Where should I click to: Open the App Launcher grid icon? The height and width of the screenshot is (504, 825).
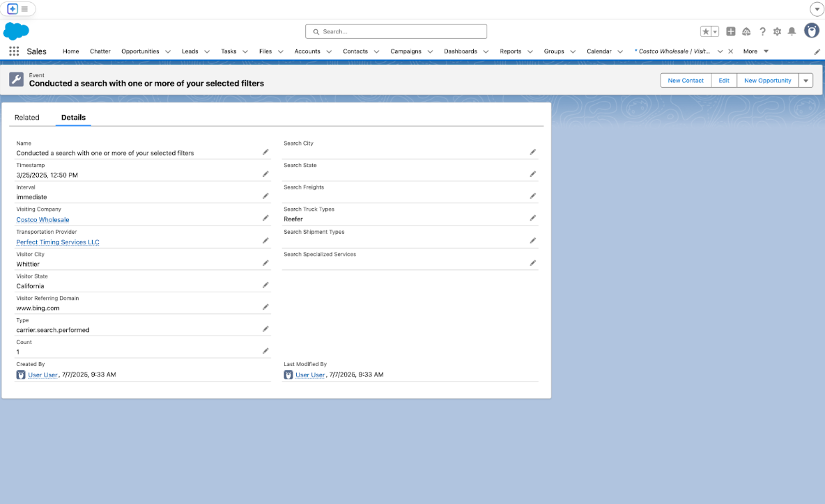[14, 51]
